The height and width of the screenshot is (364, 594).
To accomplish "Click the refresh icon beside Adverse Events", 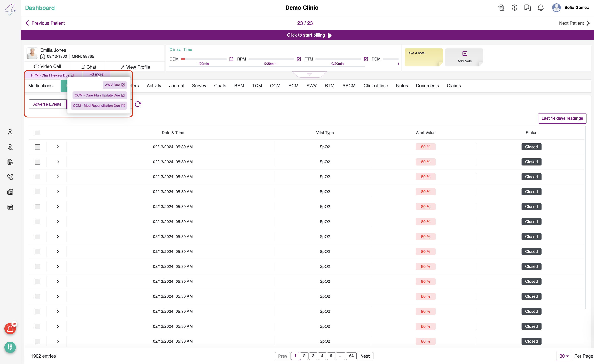I will [x=138, y=104].
